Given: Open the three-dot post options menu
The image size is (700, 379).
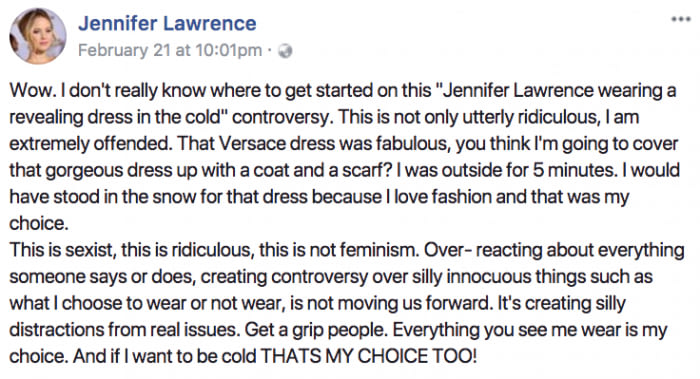Looking at the screenshot, I should [681, 19].
